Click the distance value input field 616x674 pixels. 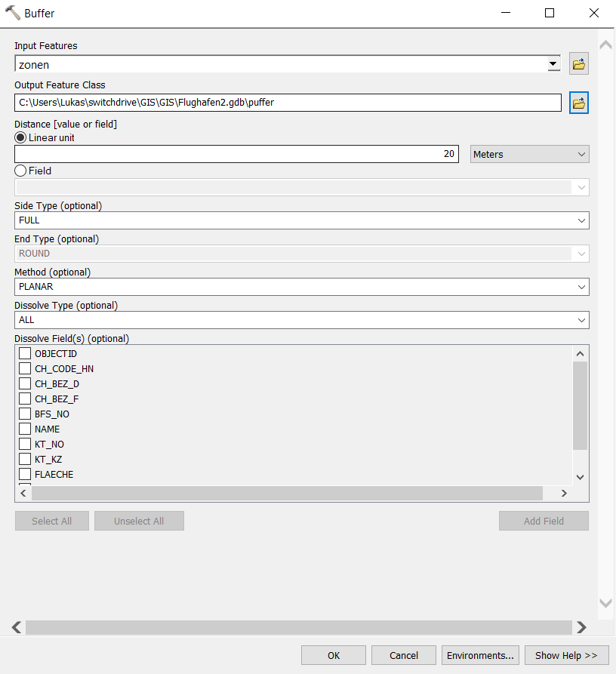point(236,154)
